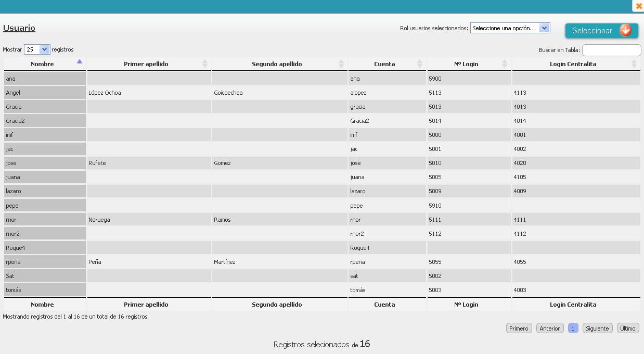
Task: Select the Gracia2 name cell
Action: (45, 121)
